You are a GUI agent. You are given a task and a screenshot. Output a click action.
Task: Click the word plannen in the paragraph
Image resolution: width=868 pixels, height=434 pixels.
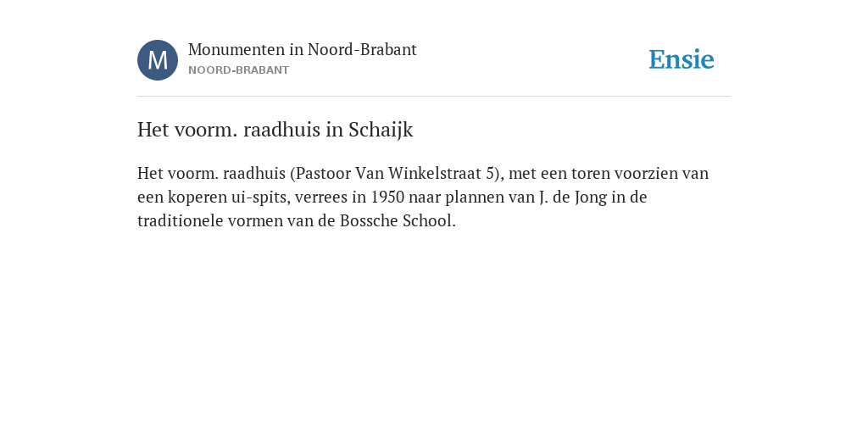pos(475,198)
